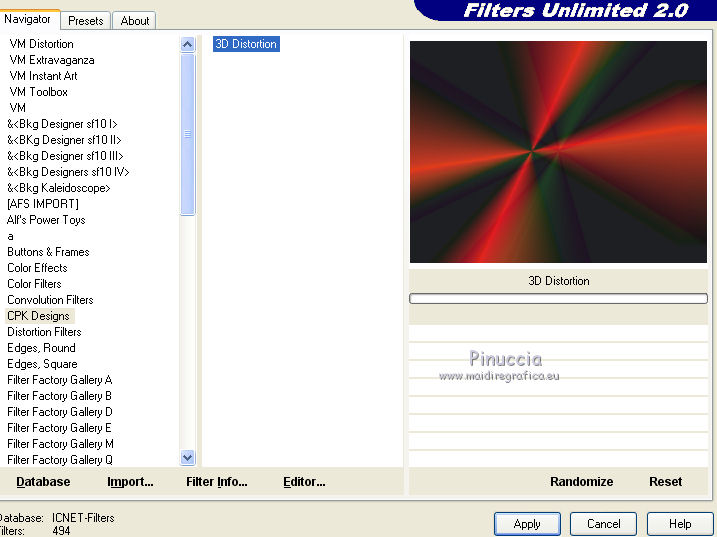Viewport: 717px width, 537px height.
Task: Select Filter Factory Gallery M
Action: [60, 444]
